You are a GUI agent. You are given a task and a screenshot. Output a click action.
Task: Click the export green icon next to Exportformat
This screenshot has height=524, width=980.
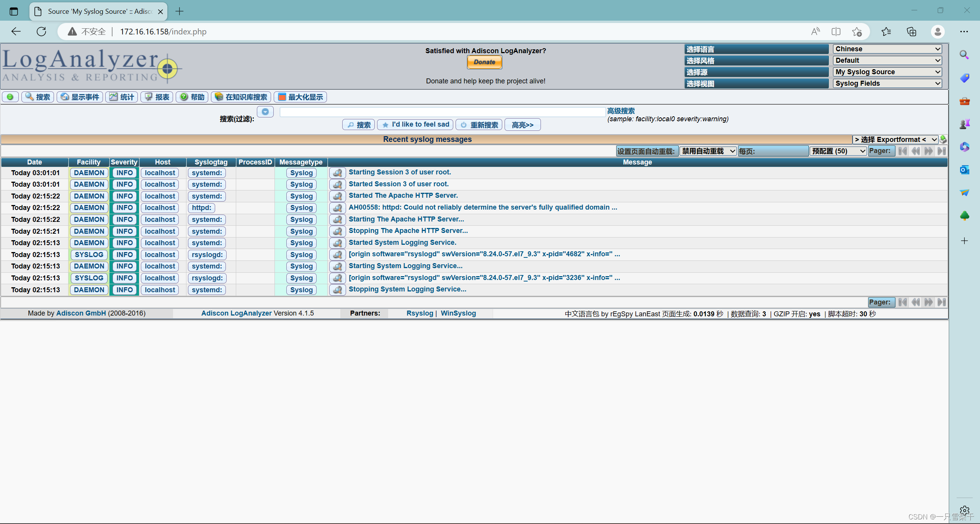click(943, 139)
